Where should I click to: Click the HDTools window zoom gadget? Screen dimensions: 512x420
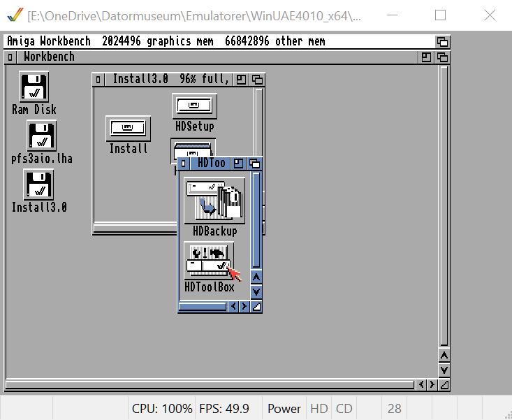(x=239, y=164)
